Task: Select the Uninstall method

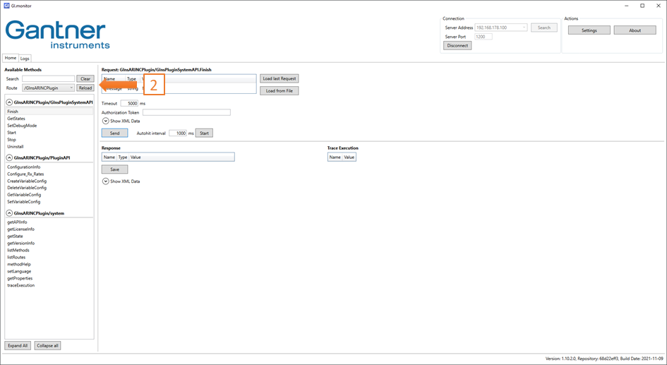Action: pyautogui.click(x=15, y=146)
